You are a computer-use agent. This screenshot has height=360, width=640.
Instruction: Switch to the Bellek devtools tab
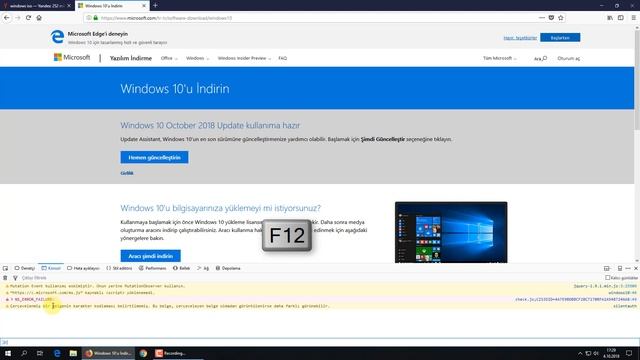click(x=182, y=268)
